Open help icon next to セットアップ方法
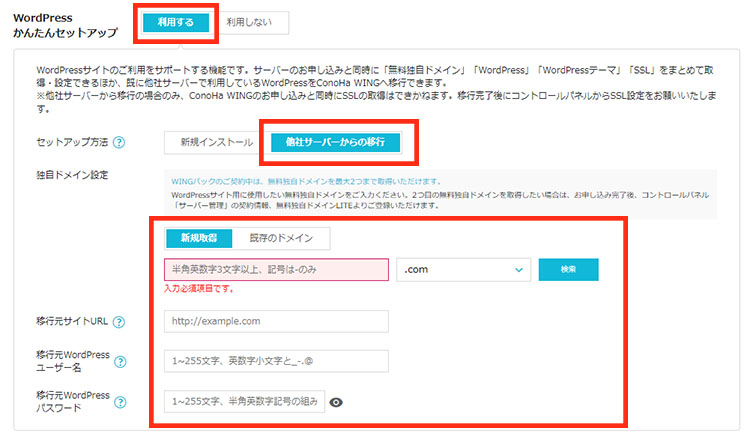This screenshot has height=433, width=750. tap(119, 143)
